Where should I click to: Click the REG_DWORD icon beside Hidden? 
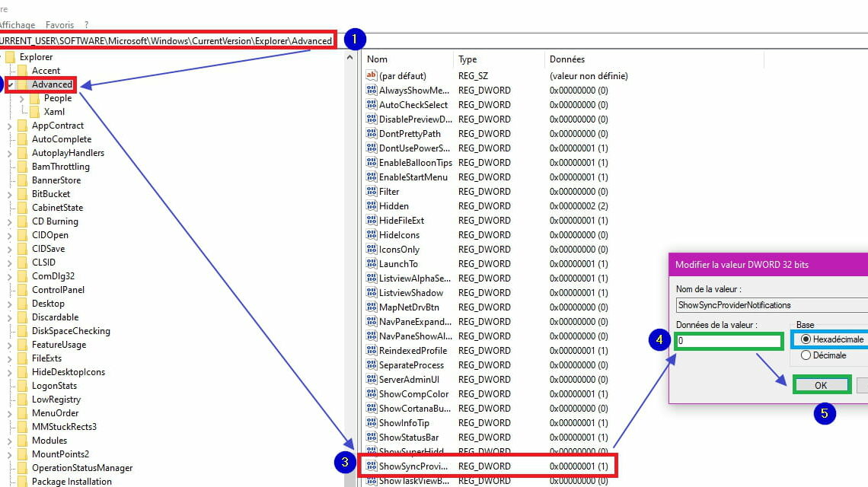point(371,205)
